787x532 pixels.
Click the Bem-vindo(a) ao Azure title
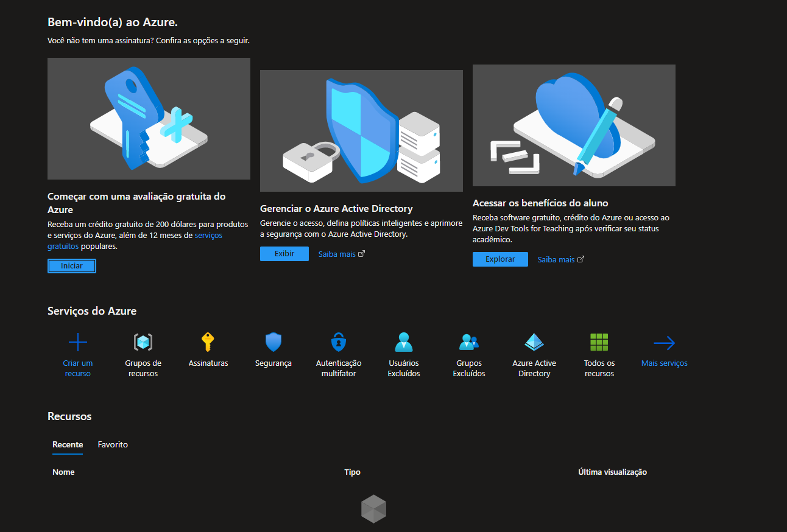click(113, 23)
